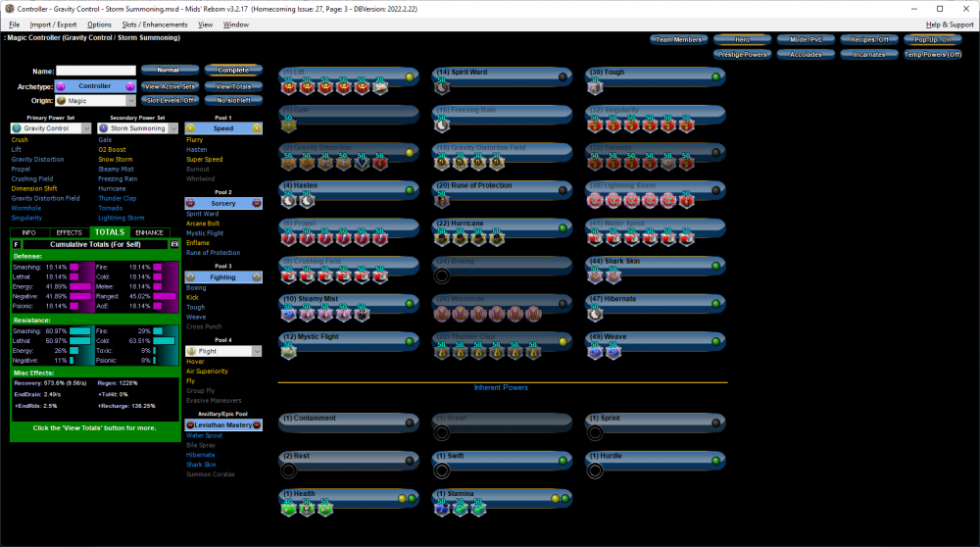Click the empty slot under Sprint power
The height and width of the screenshot is (547, 980).
coord(596,433)
